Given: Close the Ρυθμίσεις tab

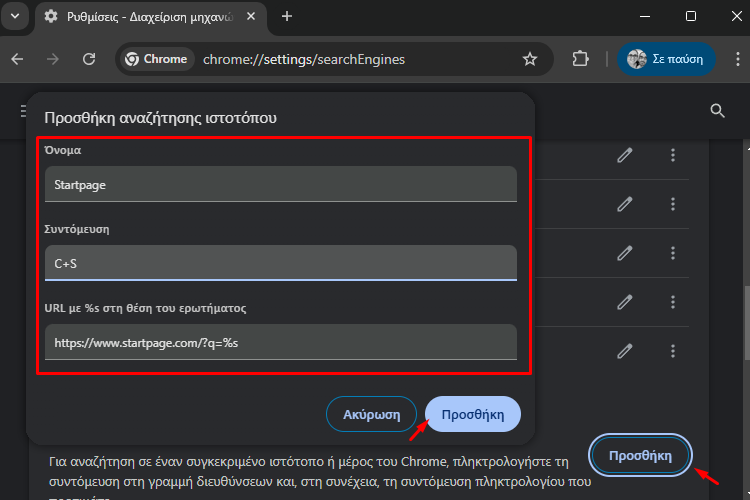Looking at the screenshot, I should pyautogui.click(x=251, y=17).
